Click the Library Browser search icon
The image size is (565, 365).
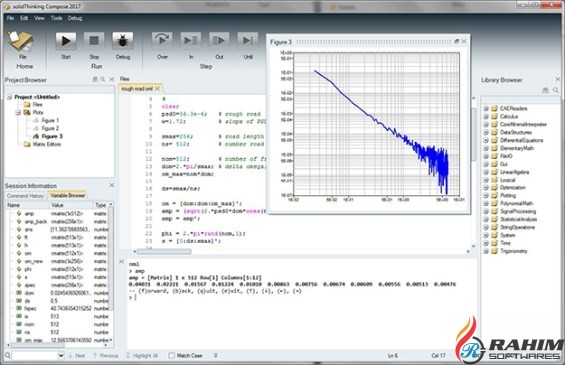pos(556,90)
